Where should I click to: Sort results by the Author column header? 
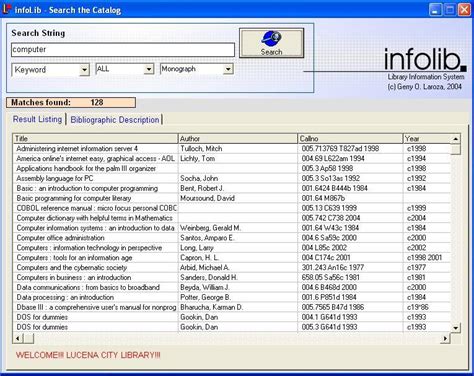coord(238,139)
